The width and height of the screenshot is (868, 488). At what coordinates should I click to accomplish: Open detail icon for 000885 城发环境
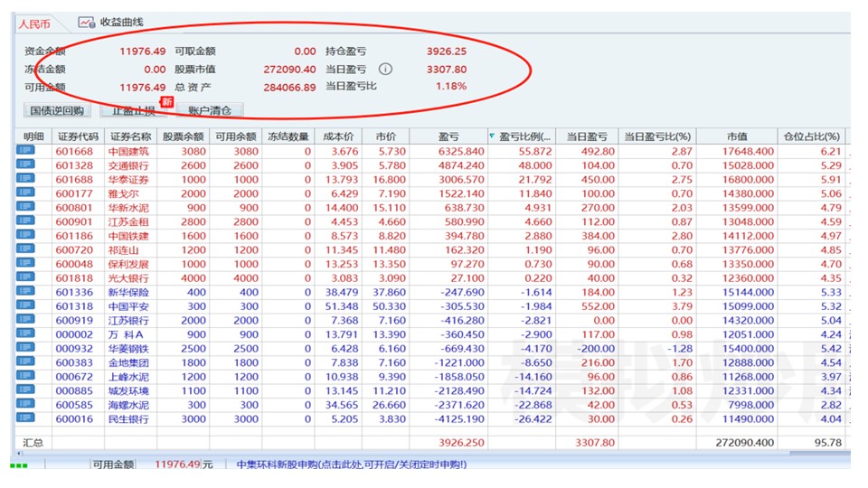click(26, 390)
